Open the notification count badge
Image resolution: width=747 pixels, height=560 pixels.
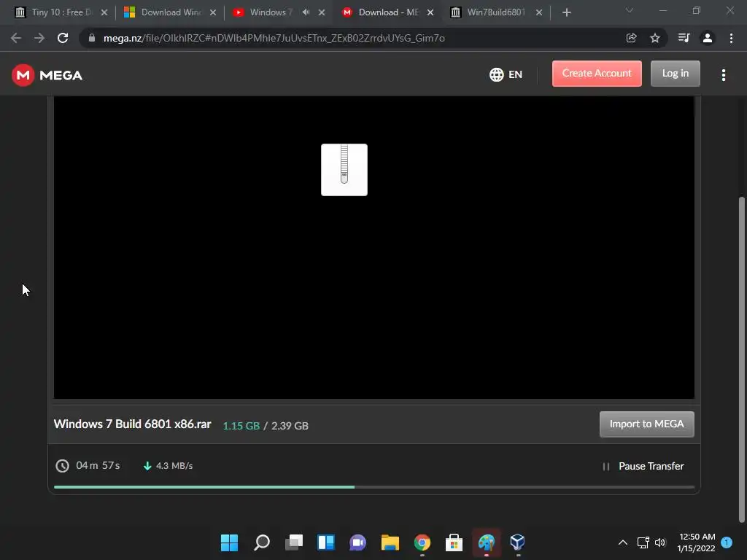[727, 542]
